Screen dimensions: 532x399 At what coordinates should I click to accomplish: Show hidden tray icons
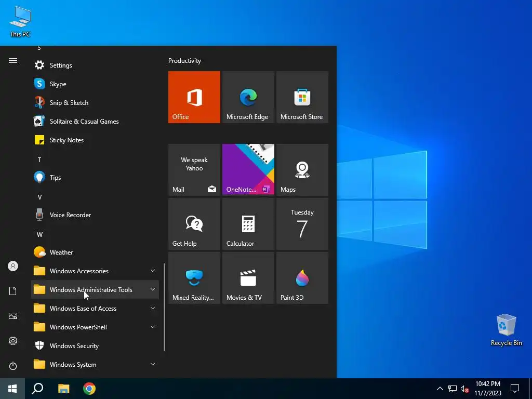click(440, 389)
